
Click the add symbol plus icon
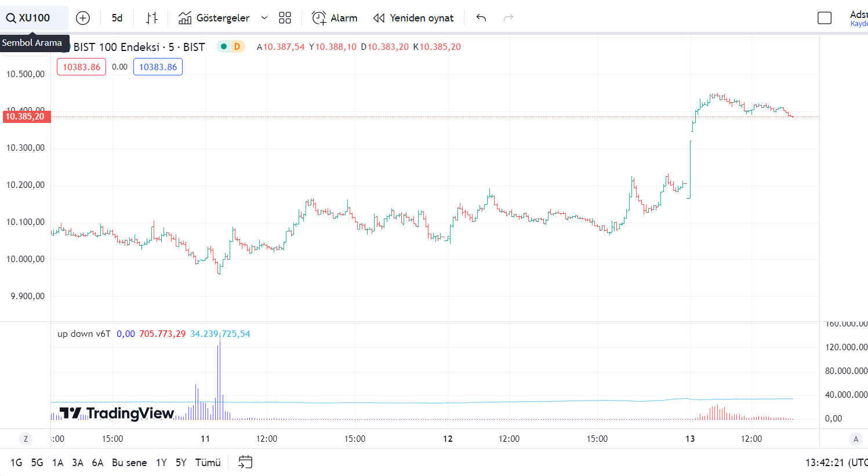pos(83,18)
